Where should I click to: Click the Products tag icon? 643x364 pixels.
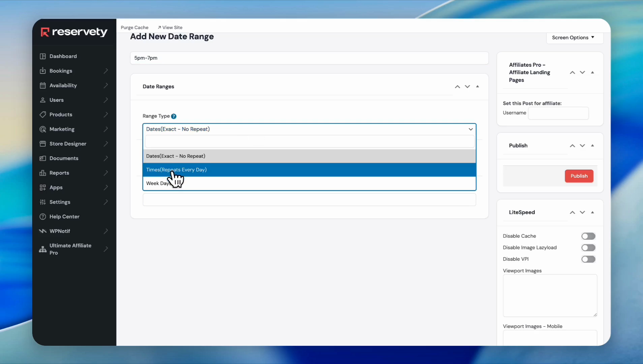click(43, 115)
